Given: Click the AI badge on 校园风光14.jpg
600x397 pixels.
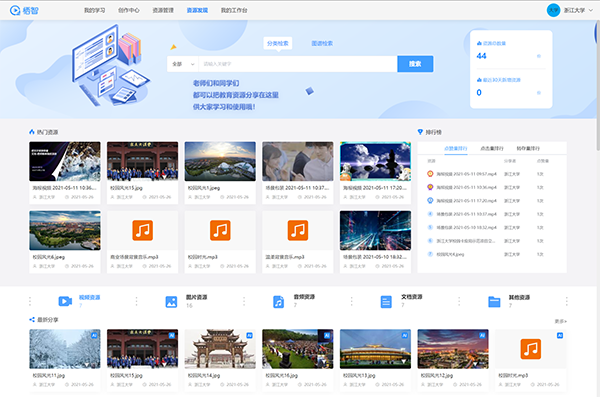Looking at the screenshot, I should [x=249, y=335].
